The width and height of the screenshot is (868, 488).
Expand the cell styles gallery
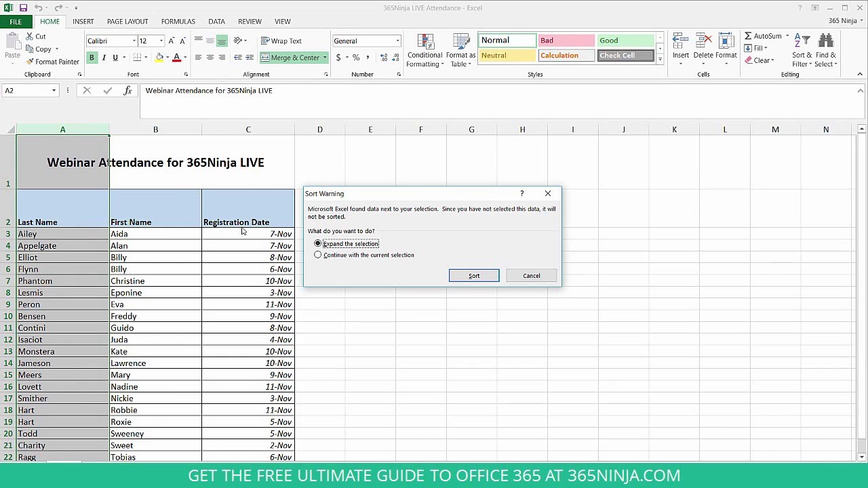[x=660, y=60]
